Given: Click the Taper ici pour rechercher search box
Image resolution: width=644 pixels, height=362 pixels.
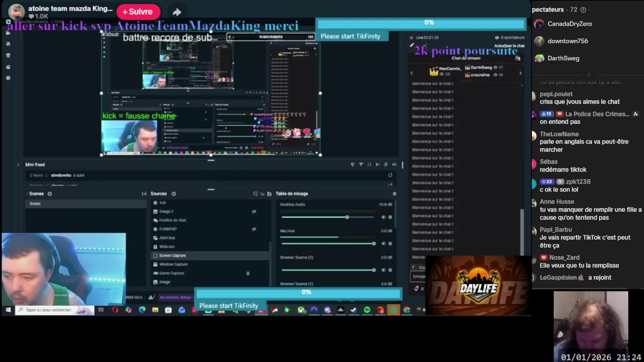Looking at the screenshot, I should point(55,310).
